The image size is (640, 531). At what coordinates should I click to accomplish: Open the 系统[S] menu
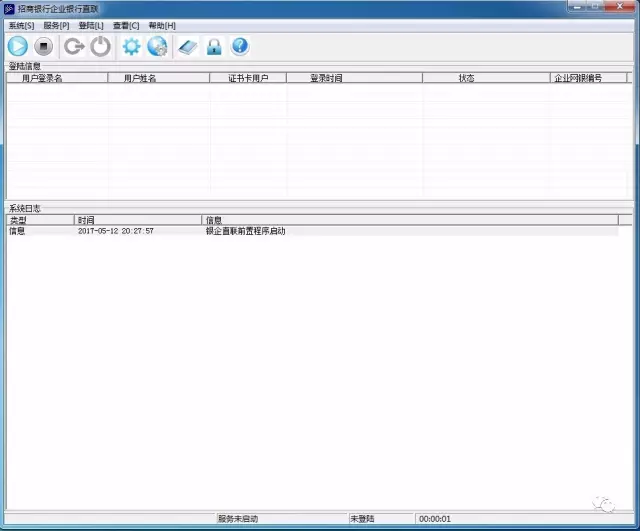pos(21,24)
